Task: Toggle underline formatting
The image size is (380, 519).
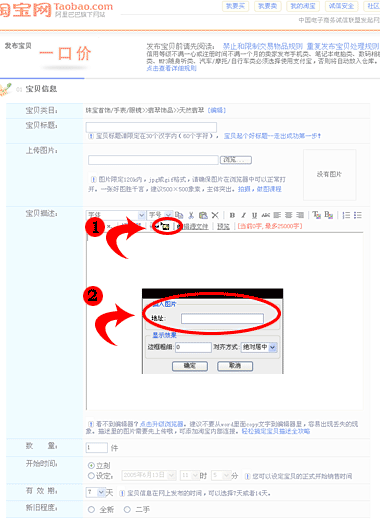Action: point(254,215)
